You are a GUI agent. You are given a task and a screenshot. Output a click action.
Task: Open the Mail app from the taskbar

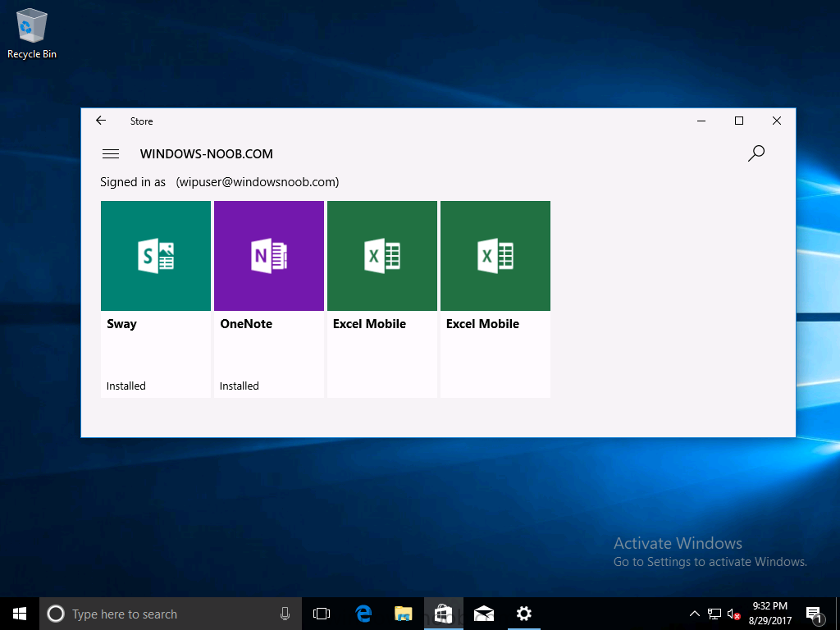[x=484, y=614]
